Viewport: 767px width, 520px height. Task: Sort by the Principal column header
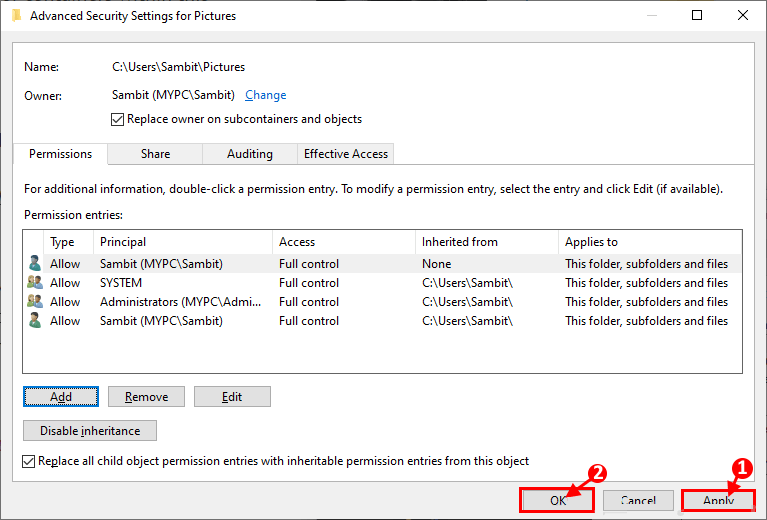click(183, 242)
